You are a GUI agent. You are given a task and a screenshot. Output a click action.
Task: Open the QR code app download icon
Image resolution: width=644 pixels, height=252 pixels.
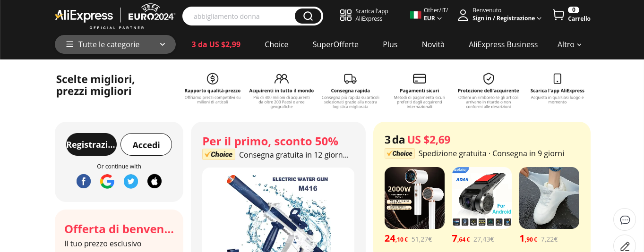pos(346,15)
